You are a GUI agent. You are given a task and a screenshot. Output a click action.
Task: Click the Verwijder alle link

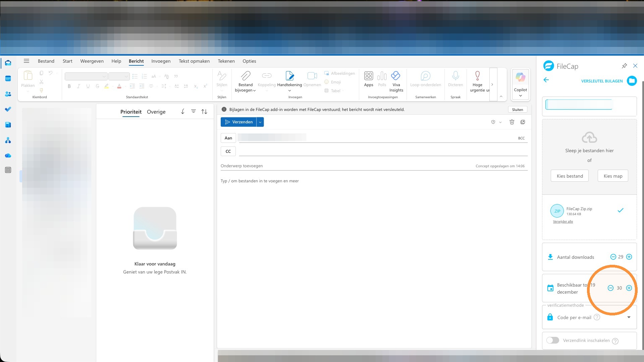563,222
